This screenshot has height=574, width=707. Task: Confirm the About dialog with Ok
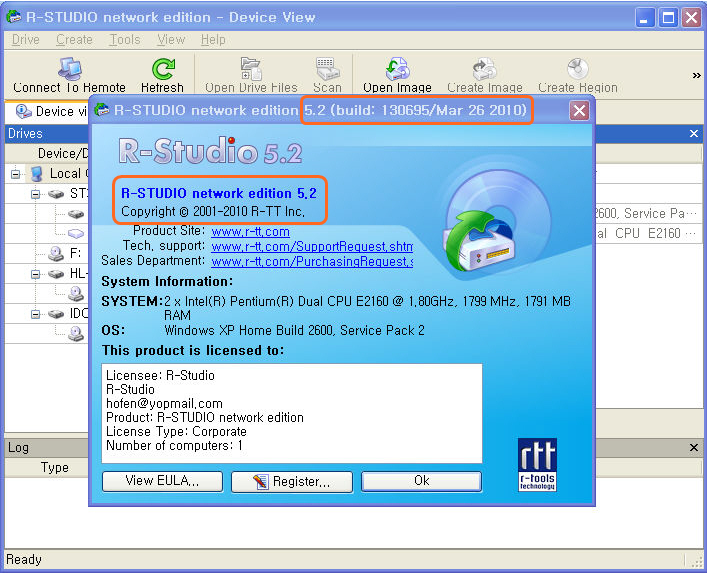[421, 481]
